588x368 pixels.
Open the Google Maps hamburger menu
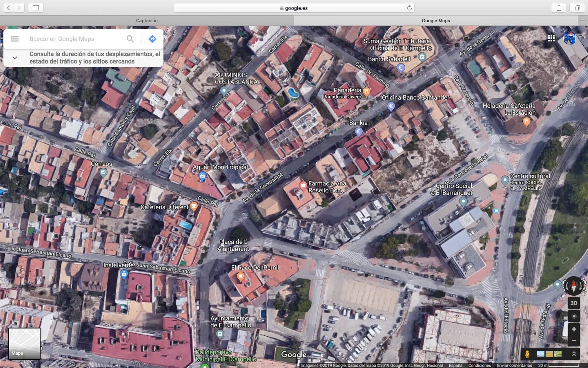click(x=15, y=39)
